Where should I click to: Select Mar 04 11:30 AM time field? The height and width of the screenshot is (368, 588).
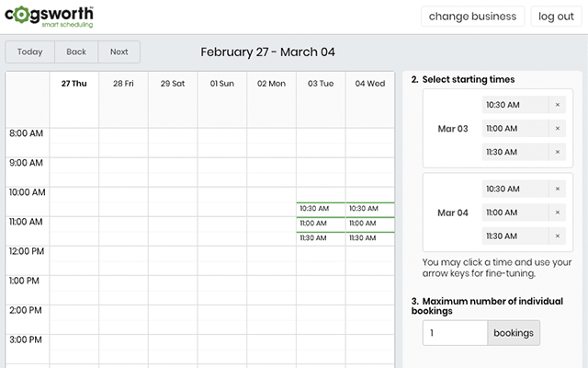click(514, 236)
